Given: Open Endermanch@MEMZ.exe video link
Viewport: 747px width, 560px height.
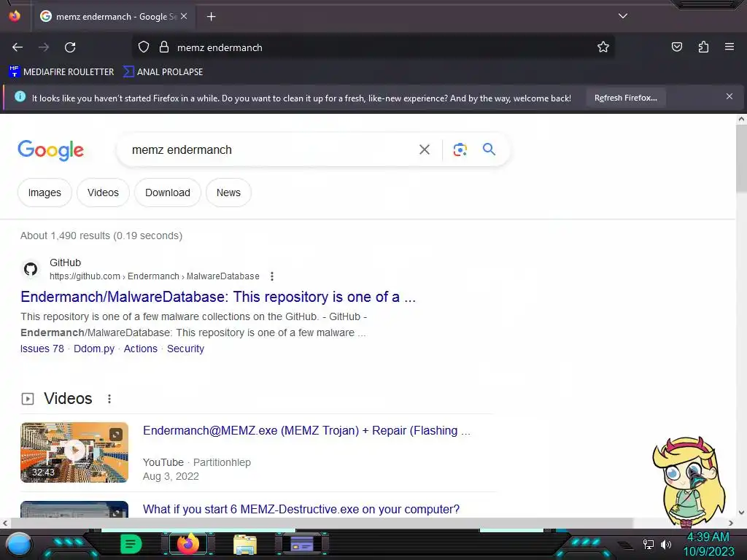Looking at the screenshot, I should pyautogui.click(x=306, y=430).
